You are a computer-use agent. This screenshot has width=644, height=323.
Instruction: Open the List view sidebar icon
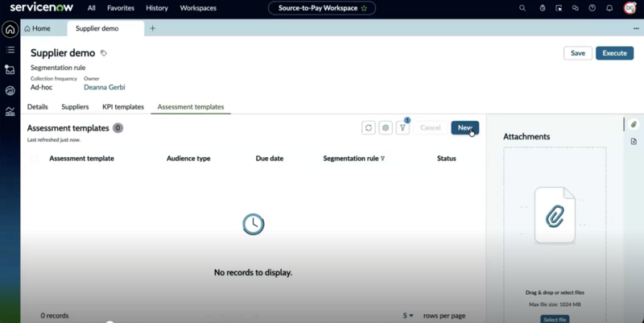click(x=10, y=50)
